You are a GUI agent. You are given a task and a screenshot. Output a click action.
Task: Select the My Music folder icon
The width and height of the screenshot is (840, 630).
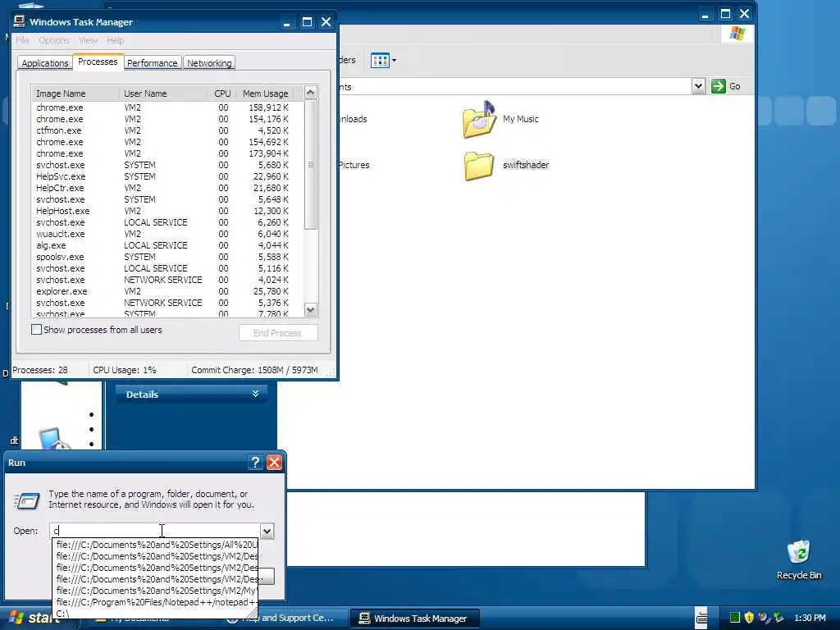(479, 119)
